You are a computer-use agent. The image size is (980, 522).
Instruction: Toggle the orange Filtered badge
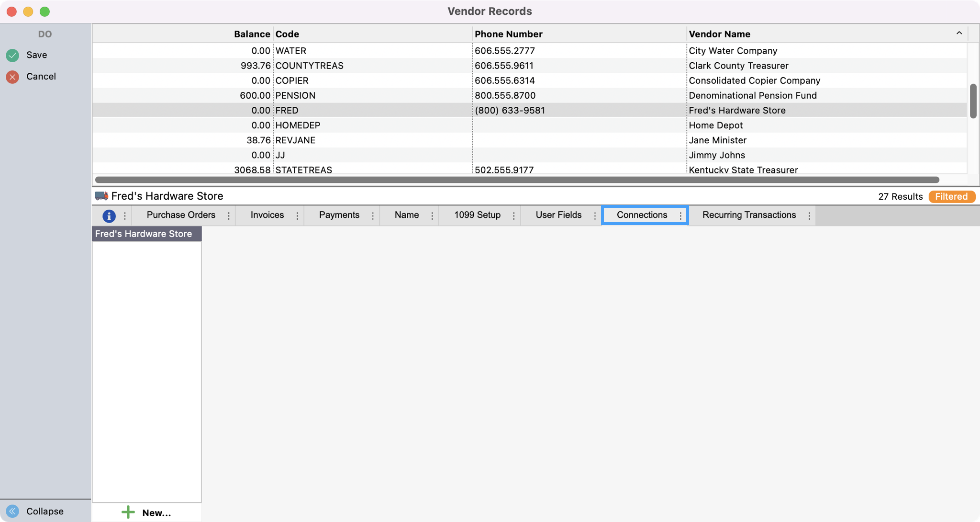(x=951, y=196)
